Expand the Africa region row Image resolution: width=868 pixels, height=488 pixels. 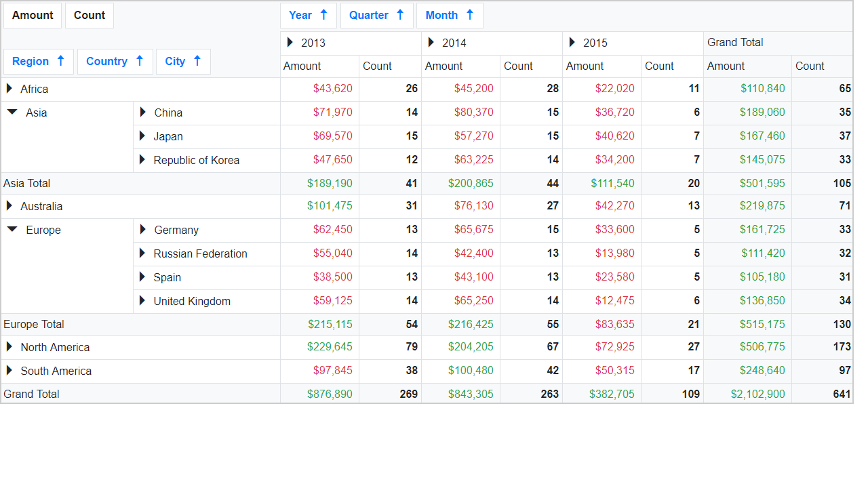[9, 89]
